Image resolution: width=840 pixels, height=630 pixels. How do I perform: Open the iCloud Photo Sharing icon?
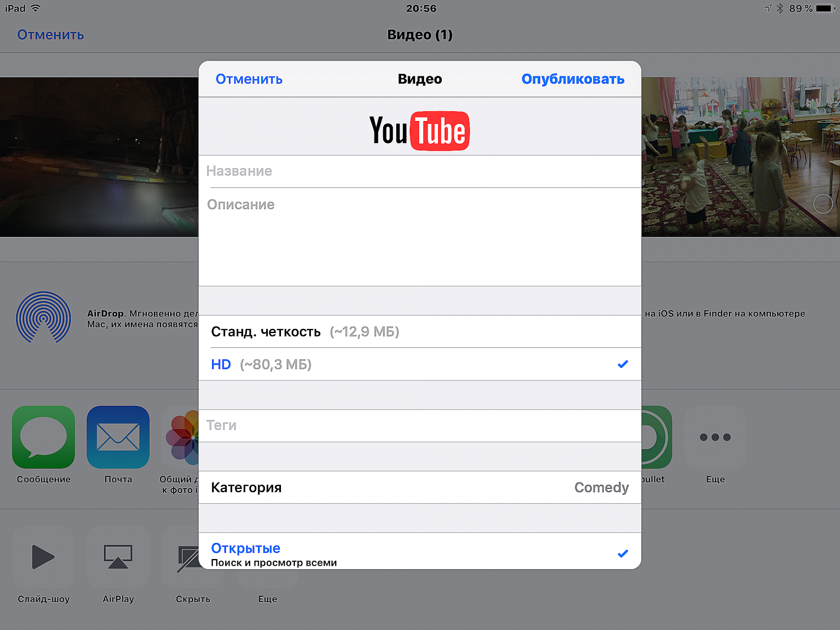181,437
